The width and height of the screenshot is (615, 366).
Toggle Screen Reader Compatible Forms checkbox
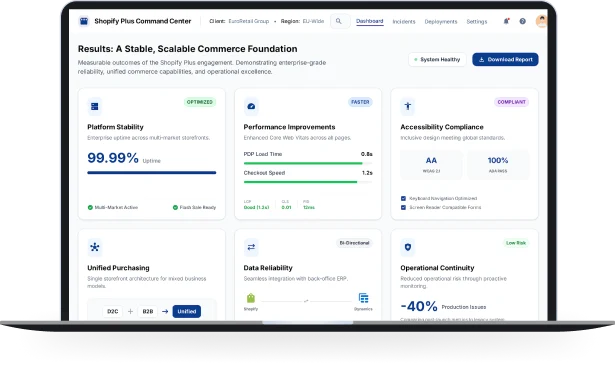403,207
